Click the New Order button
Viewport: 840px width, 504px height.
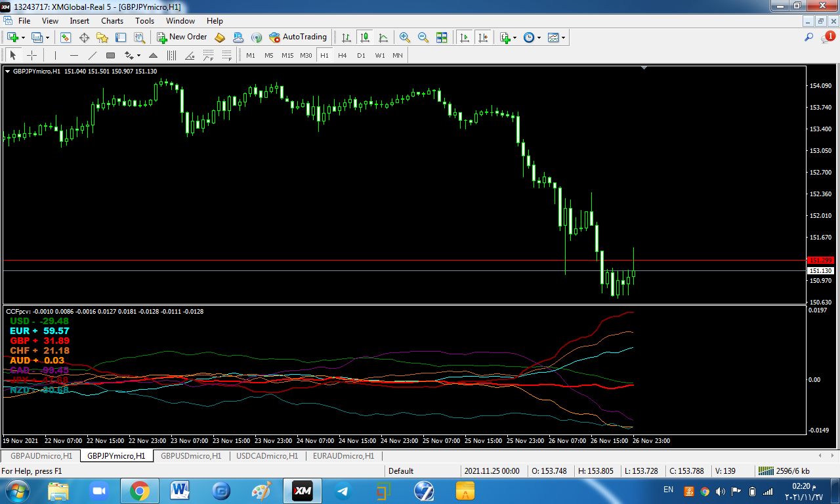tap(182, 37)
